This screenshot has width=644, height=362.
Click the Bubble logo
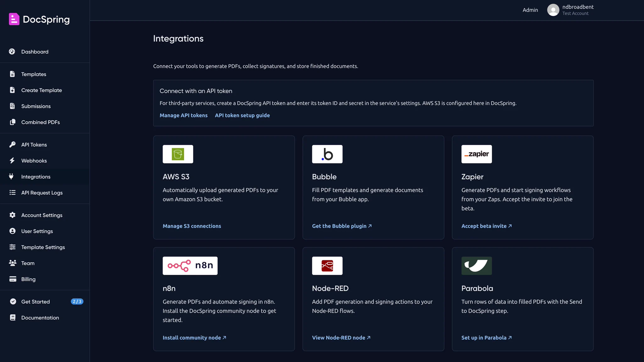(x=327, y=154)
